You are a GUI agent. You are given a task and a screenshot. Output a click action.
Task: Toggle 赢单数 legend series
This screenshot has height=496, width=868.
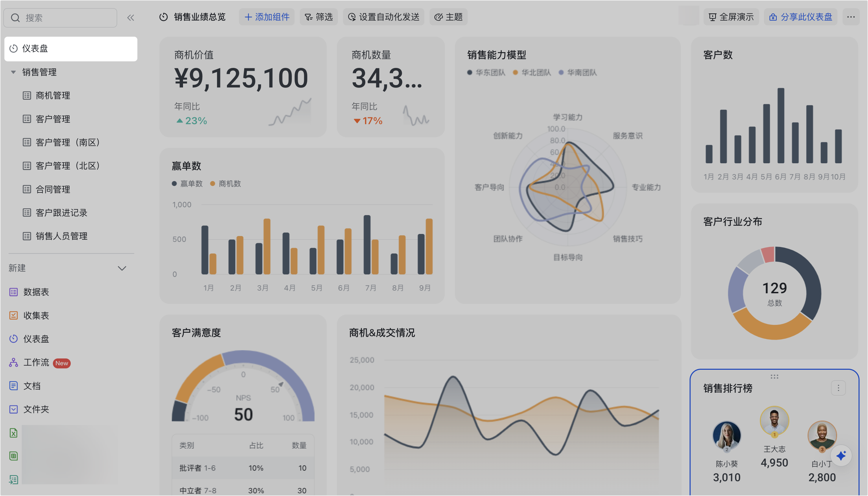click(187, 184)
